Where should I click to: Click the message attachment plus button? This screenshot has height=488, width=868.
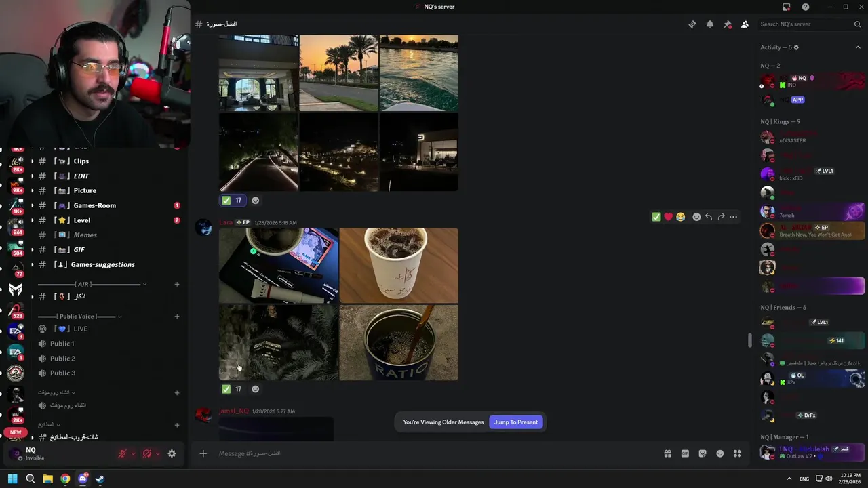pos(203,453)
